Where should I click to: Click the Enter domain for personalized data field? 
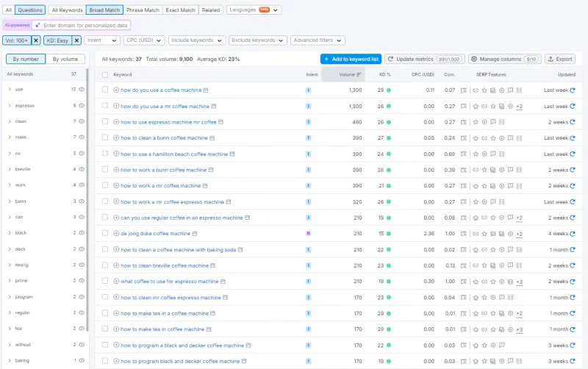click(82, 25)
